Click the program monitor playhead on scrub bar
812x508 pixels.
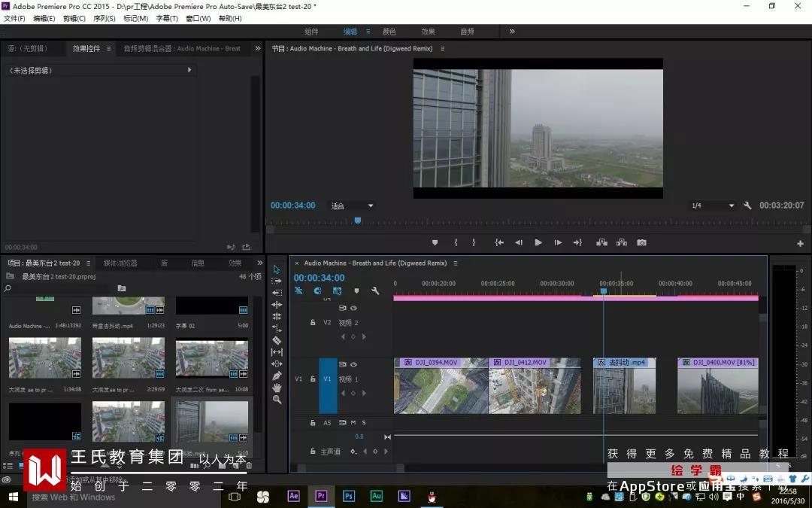pyautogui.click(x=357, y=221)
